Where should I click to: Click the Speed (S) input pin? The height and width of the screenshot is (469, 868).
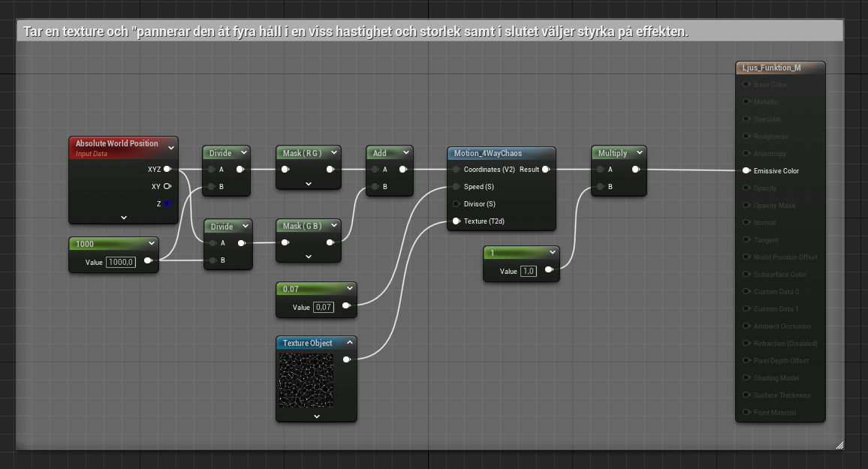456,187
